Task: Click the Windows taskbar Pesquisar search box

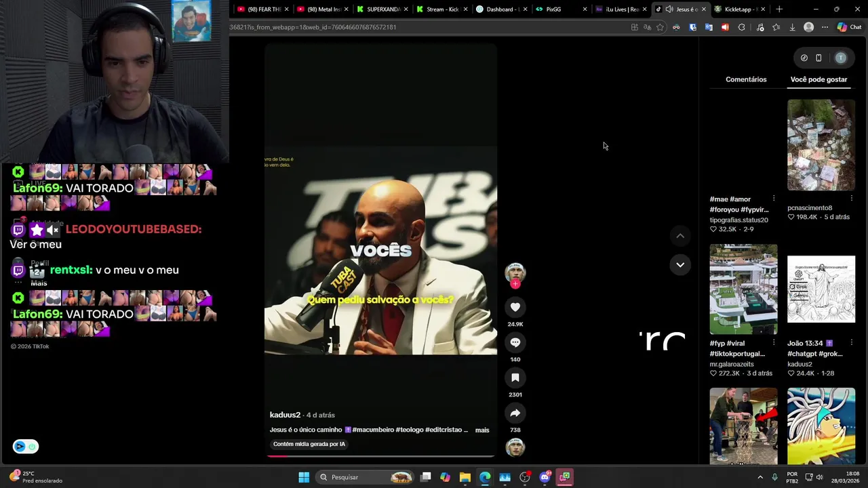Action: (x=366, y=477)
